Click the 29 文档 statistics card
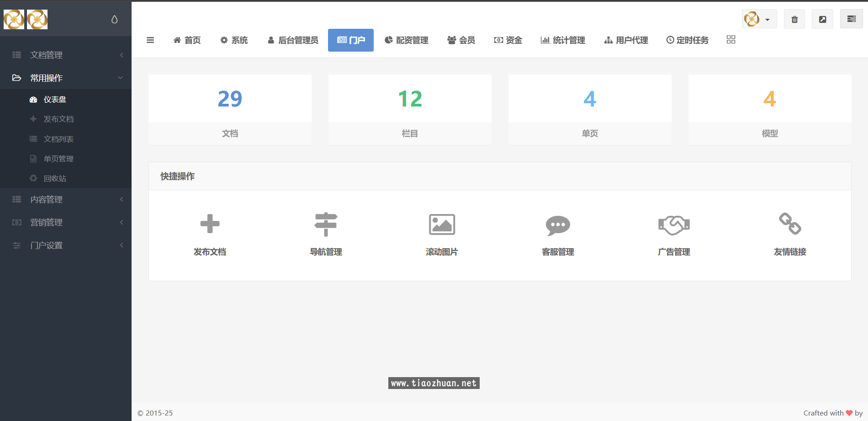 pos(230,110)
